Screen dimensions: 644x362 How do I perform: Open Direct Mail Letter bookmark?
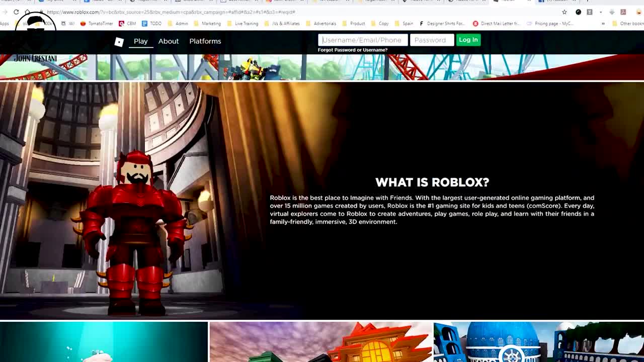pos(496,24)
